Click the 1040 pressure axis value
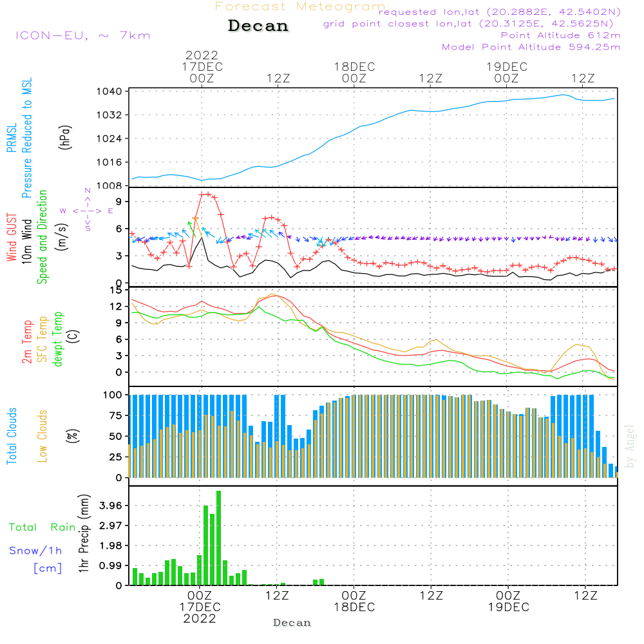The width and height of the screenshot is (644, 644). (x=109, y=91)
